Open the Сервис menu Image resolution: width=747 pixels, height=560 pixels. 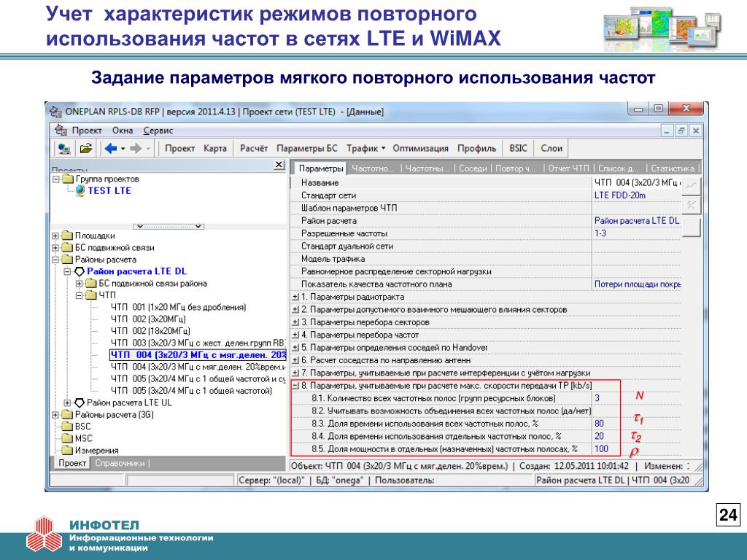[158, 131]
